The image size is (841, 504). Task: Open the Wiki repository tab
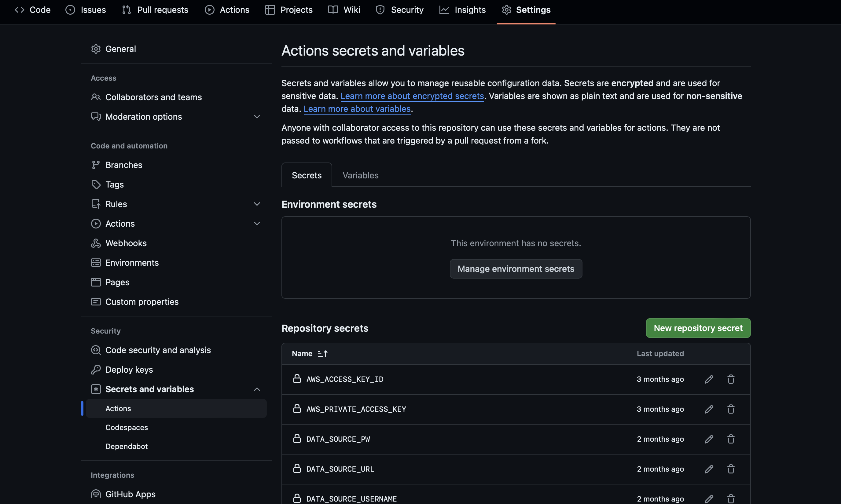[344, 10]
